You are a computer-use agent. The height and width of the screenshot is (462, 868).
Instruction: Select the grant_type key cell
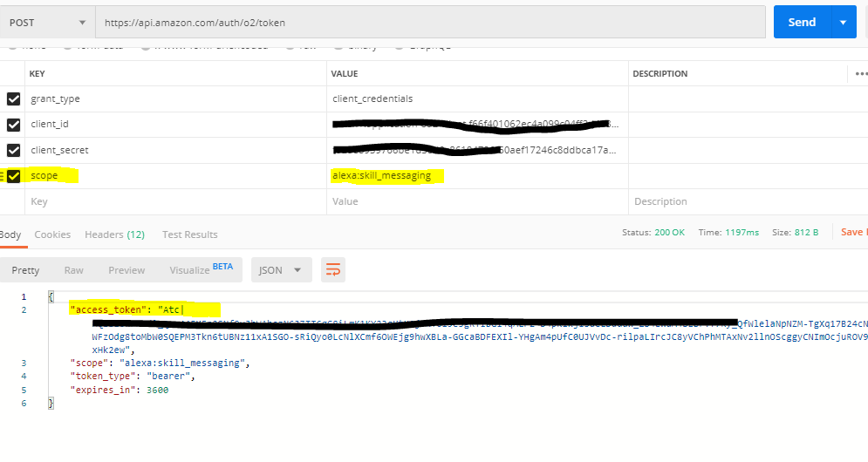tap(175, 99)
